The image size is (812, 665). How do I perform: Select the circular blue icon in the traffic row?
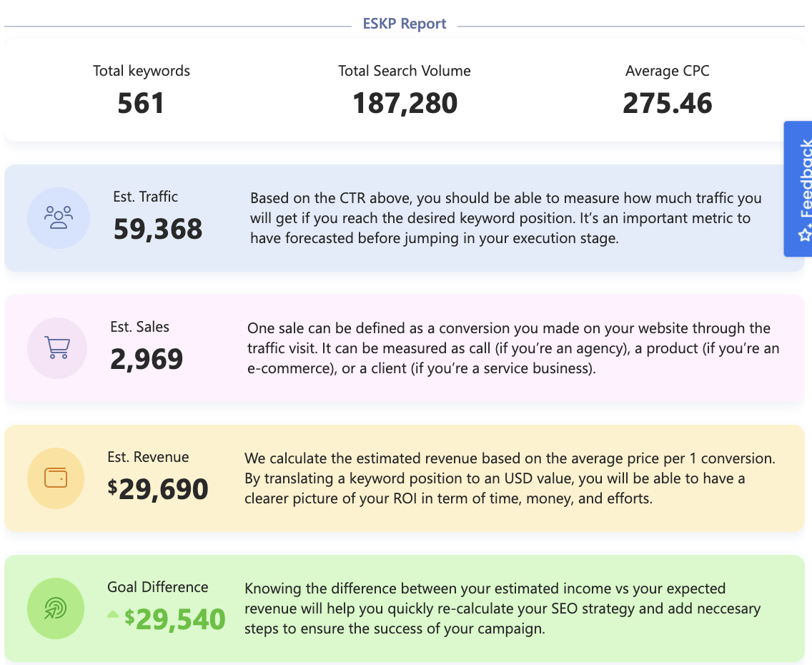(x=58, y=217)
